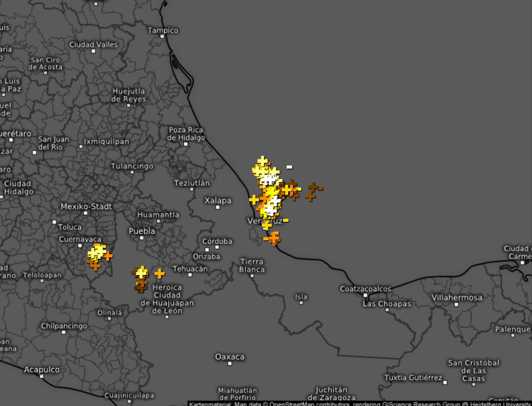Screen dimensions: 532x406
Task: Select the Mexiko-Stadt label on the map
Action: tap(86, 206)
